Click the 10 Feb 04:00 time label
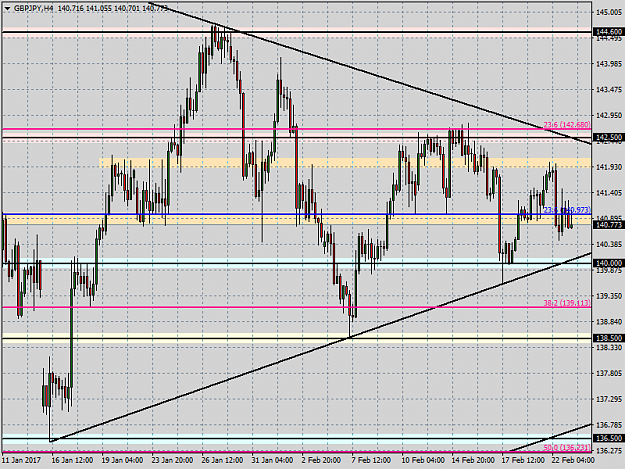Image resolution: width=625 pixels, height=469 pixels. pos(423,460)
